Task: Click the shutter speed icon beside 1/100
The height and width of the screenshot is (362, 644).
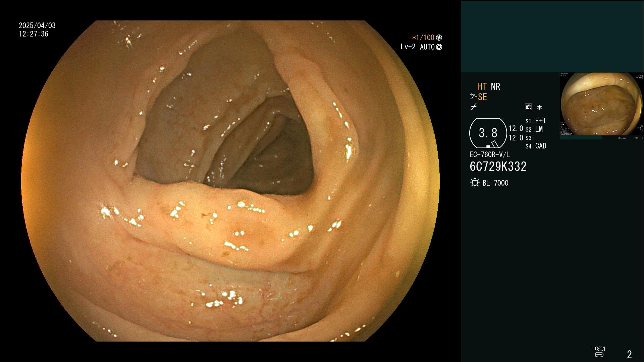Action: 439,38
